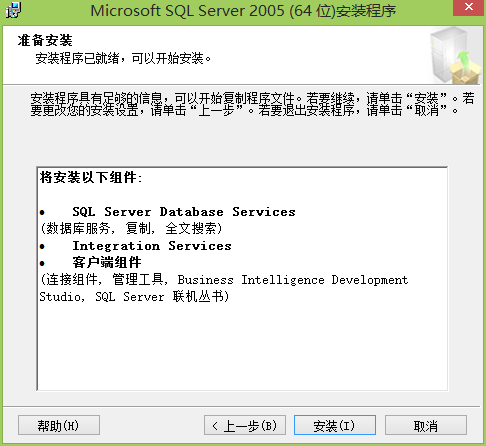Click the installer icon in the title bar
486x446 pixels.
click(x=13, y=10)
